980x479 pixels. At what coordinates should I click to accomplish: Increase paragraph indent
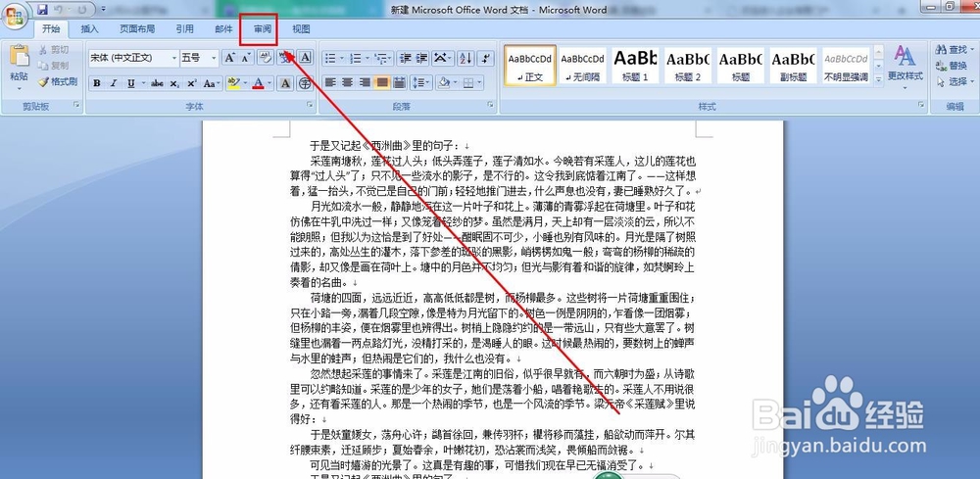(x=421, y=59)
